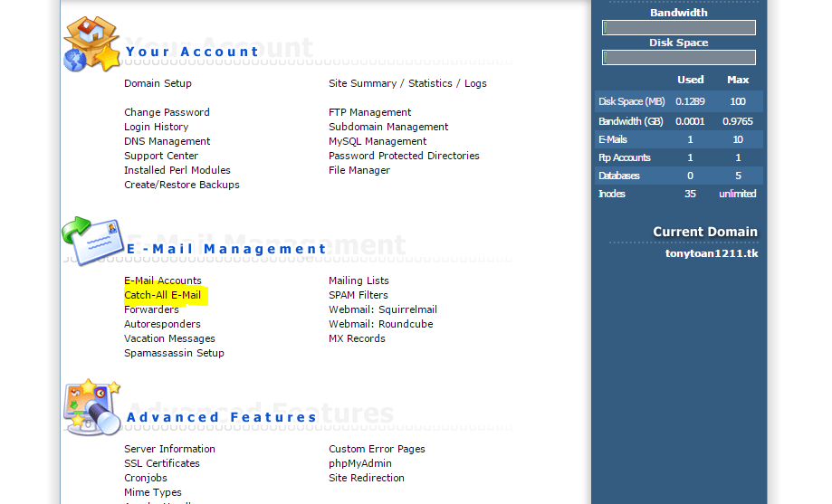Click the current domain tonytoan1211.tk
832x504 pixels.
pos(712,253)
